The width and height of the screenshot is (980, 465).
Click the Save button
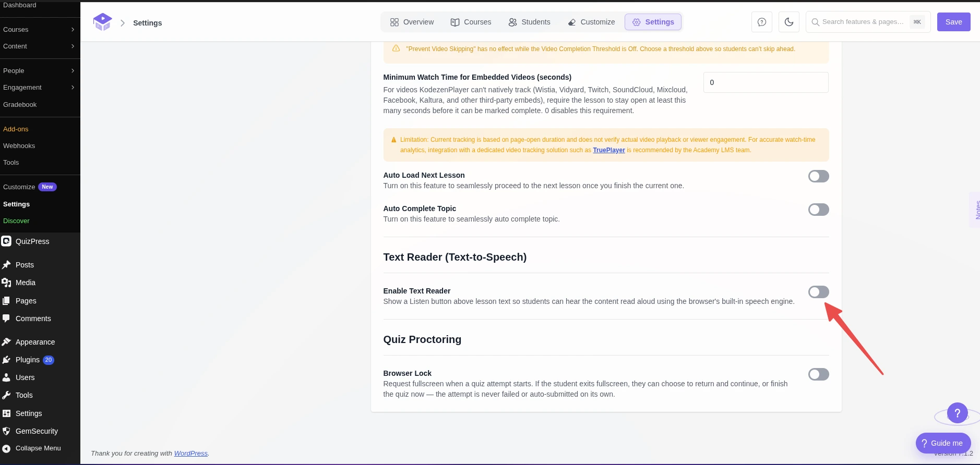[953, 22]
